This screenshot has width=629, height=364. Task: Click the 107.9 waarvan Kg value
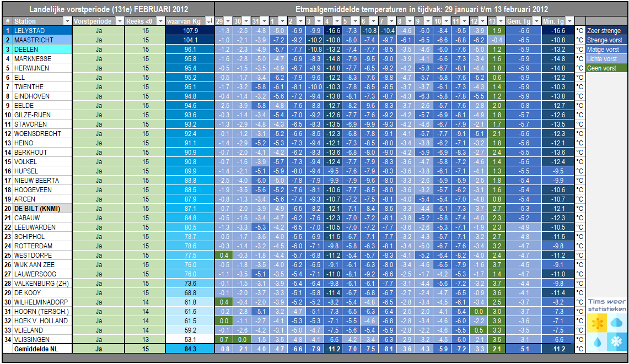tap(190, 30)
